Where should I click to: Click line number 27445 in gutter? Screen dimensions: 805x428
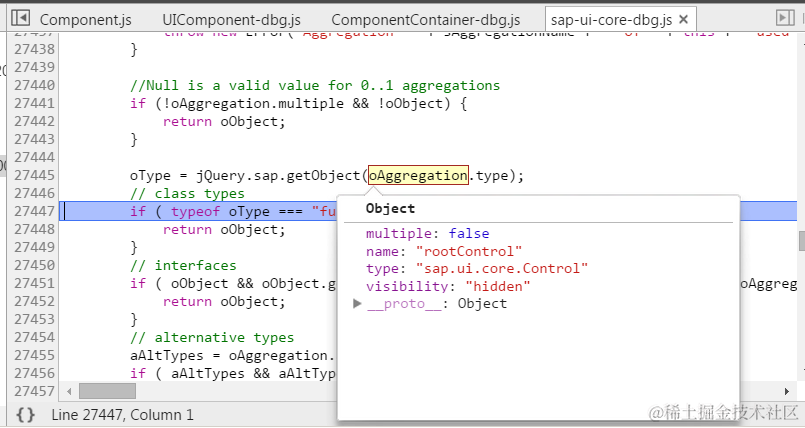point(34,176)
